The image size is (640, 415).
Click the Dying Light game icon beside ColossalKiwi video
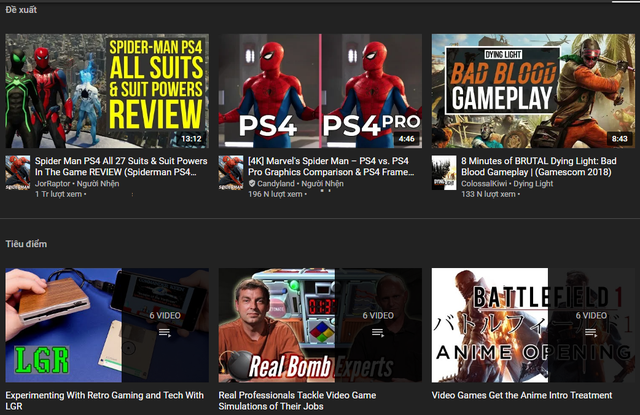point(444,173)
